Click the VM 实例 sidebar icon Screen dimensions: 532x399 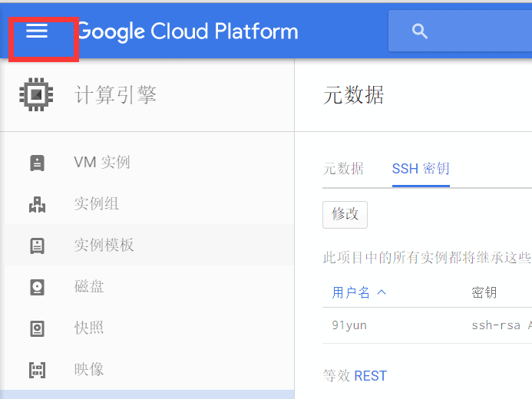pyautogui.click(x=37, y=163)
